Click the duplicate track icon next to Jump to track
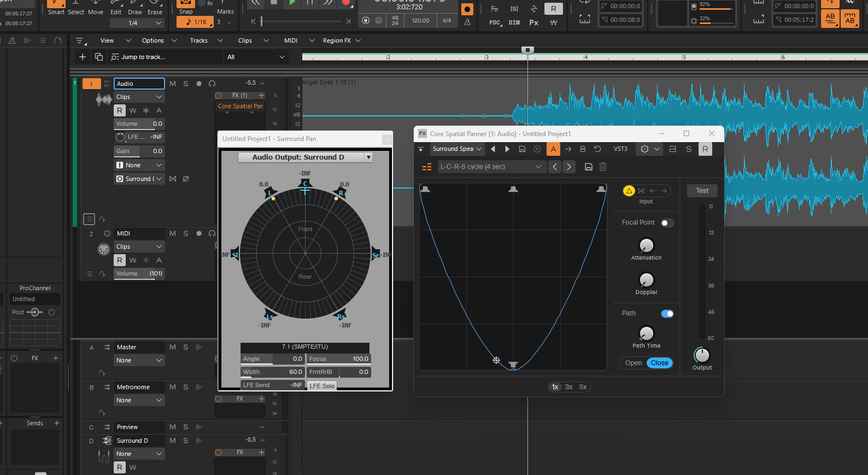 (99, 57)
